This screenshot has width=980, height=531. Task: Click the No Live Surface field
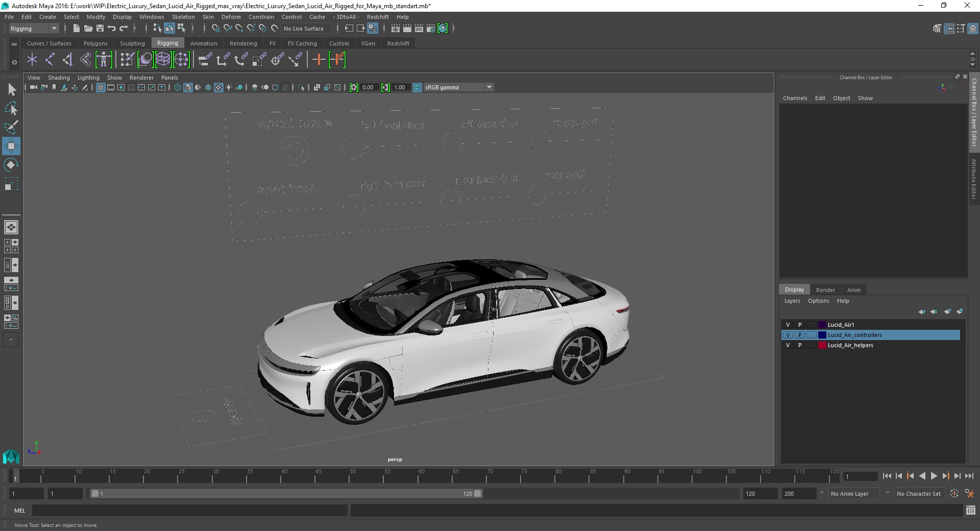click(x=306, y=29)
